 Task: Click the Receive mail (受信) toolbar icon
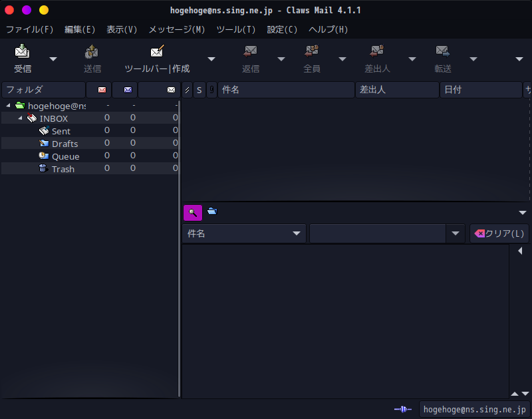23,52
